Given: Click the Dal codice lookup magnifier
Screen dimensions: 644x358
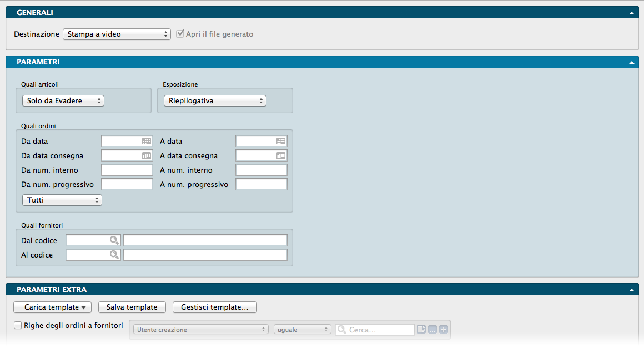Looking at the screenshot, I should pos(114,240).
